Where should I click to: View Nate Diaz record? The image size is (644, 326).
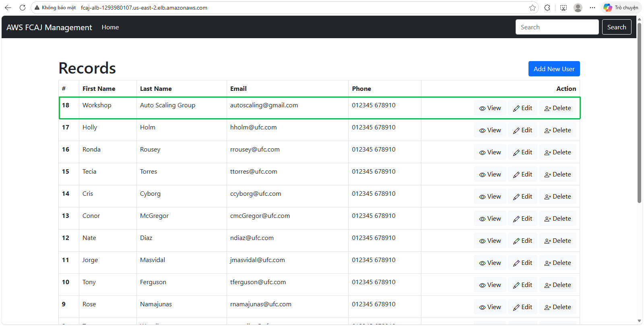pyautogui.click(x=490, y=241)
